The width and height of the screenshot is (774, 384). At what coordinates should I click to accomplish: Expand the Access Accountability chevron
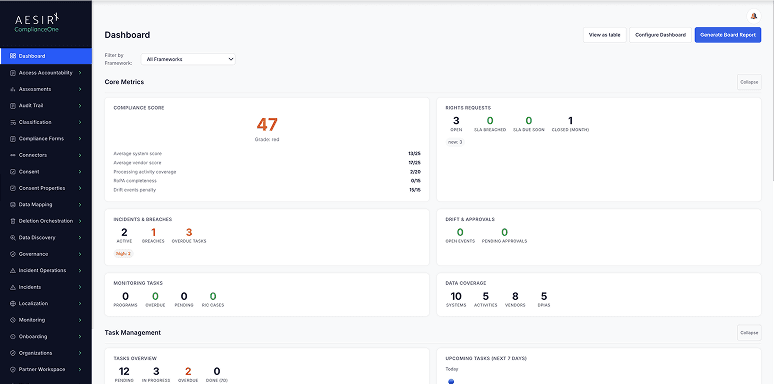[x=80, y=73]
